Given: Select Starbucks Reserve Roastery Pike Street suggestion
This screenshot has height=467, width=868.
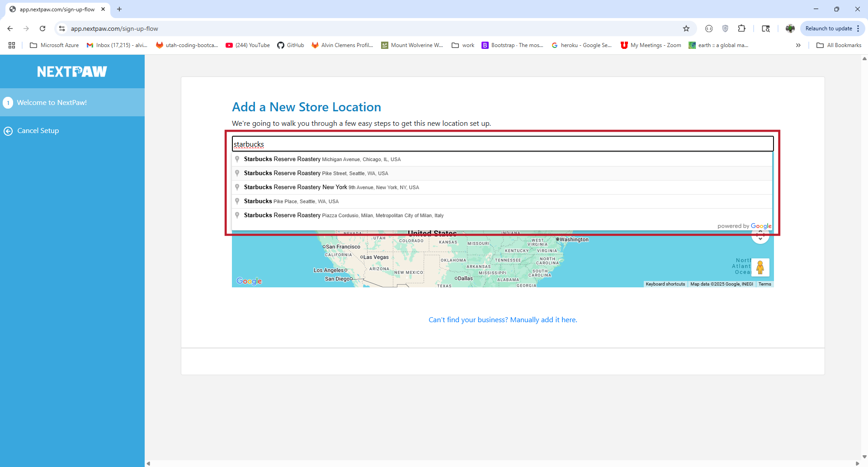Looking at the screenshot, I should coord(502,173).
